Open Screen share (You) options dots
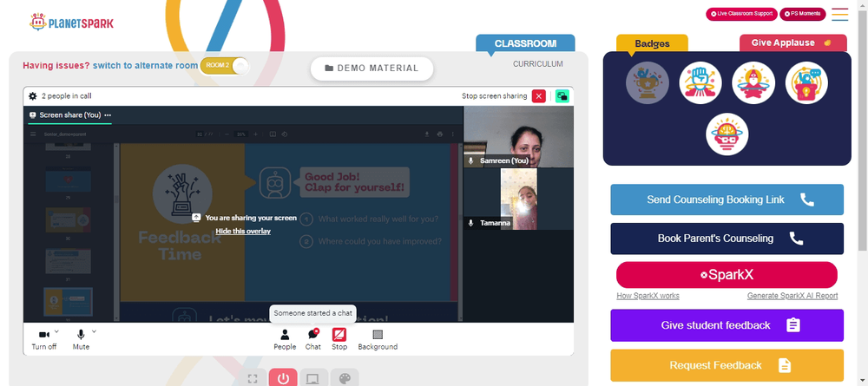The height and width of the screenshot is (386, 868). coord(108,115)
